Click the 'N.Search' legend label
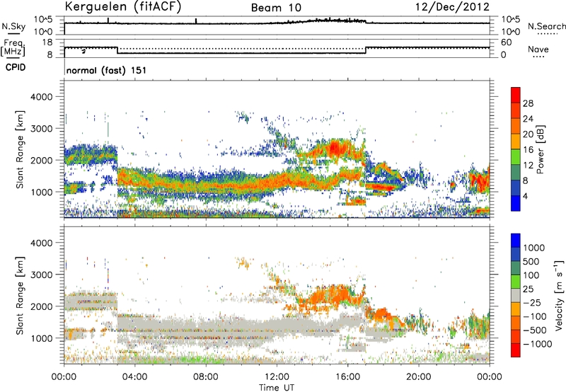The width and height of the screenshot is (566, 392). [x=546, y=26]
